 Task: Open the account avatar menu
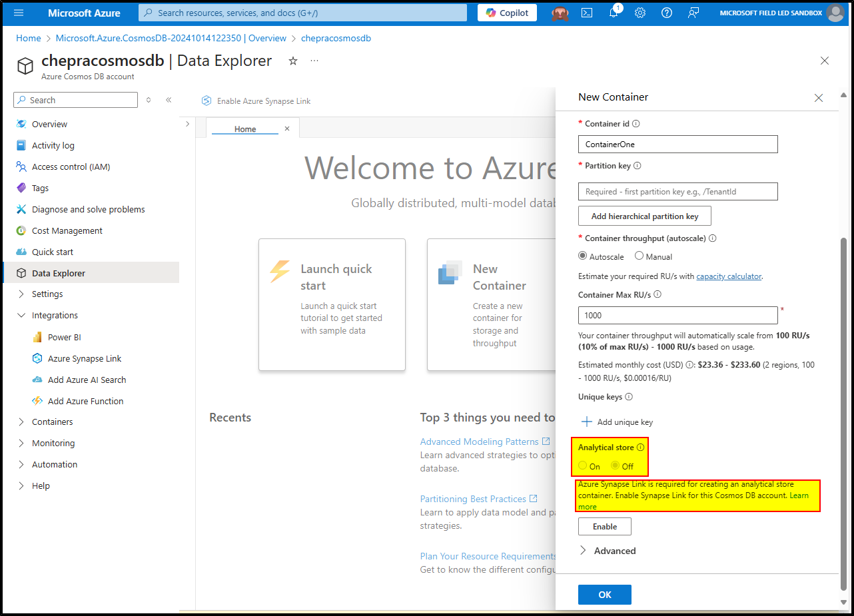[x=835, y=13]
